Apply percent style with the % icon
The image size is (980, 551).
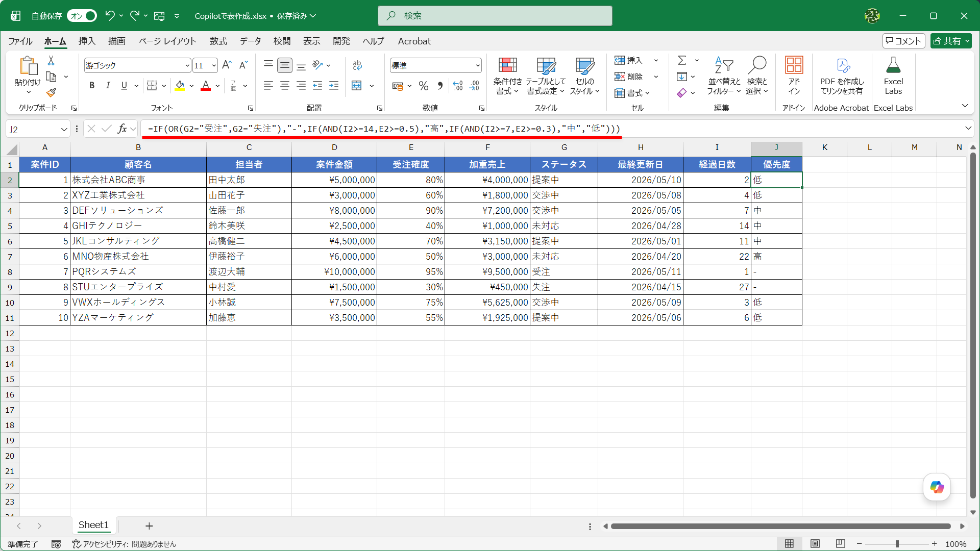[423, 86]
